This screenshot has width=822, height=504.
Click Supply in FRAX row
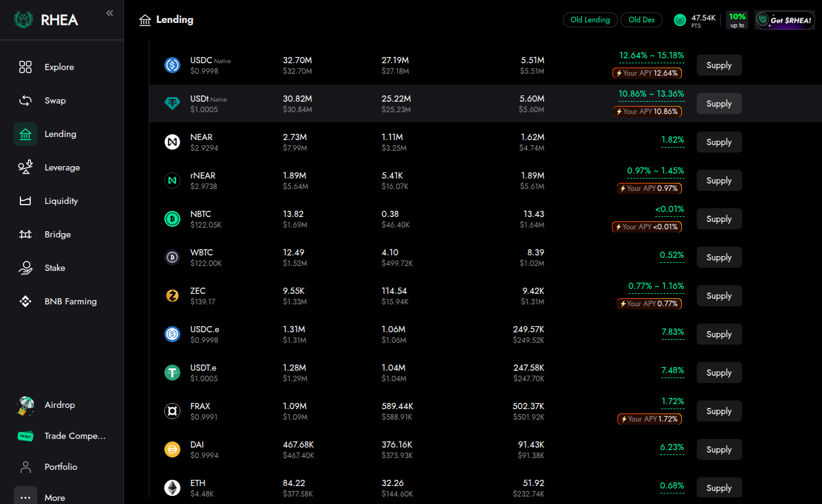pos(719,411)
